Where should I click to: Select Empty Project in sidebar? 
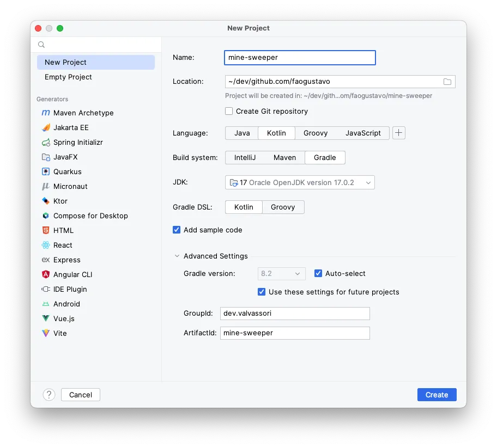click(96, 77)
